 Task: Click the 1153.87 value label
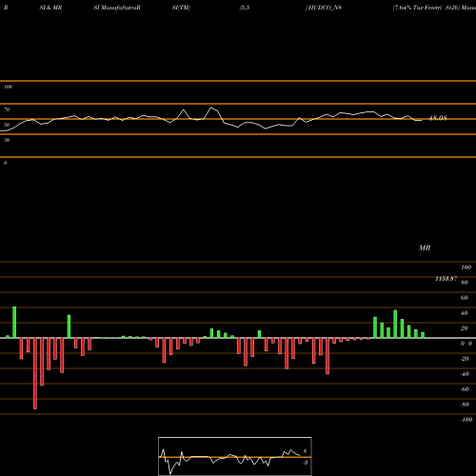coord(446,279)
